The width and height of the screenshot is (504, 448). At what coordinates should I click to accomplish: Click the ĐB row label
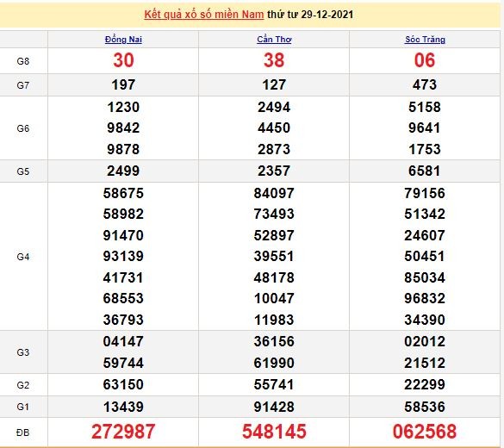23,432
